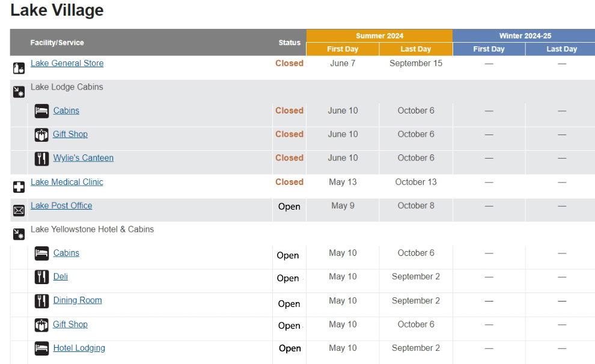Click the Status column header
This screenshot has height=364, width=595.
[289, 43]
